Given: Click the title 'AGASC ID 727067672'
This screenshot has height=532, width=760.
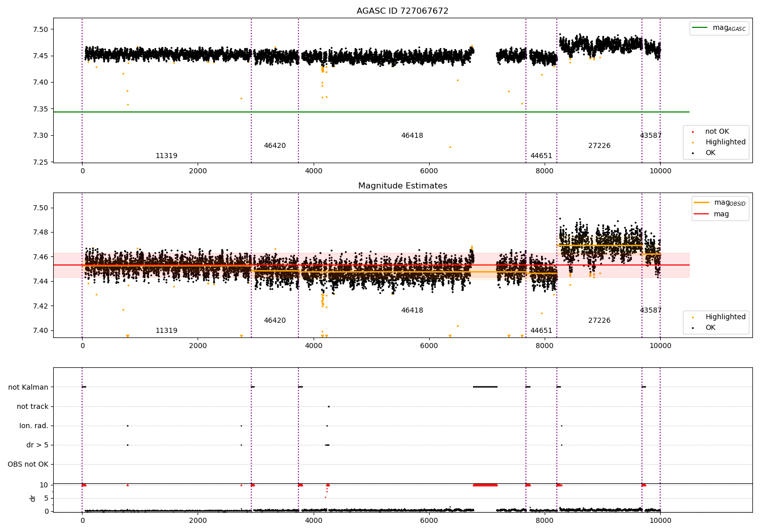Looking at the screenshot, I should click(x=402, y=11).
